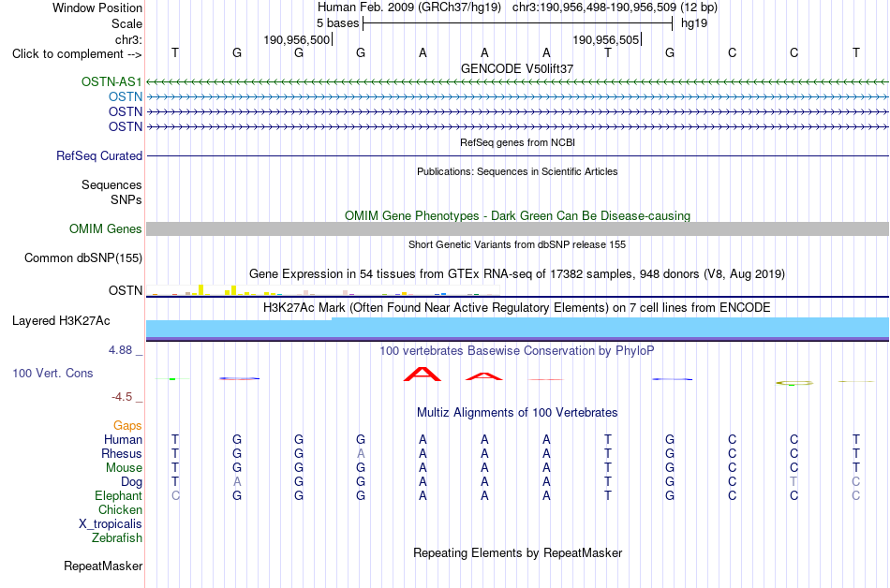Click the SNPs track label

pyautogui.click(x=126, y=199)
